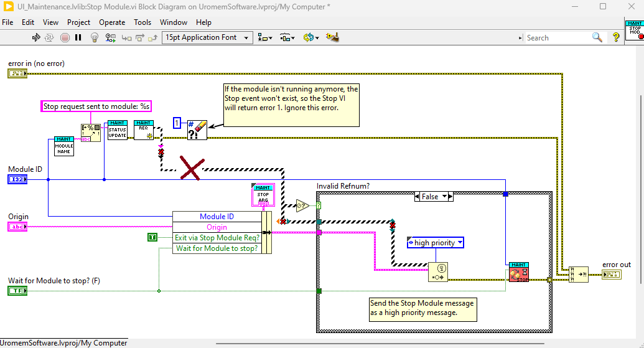
Task: Click the Merge Errors node
Action: (579, 275)
